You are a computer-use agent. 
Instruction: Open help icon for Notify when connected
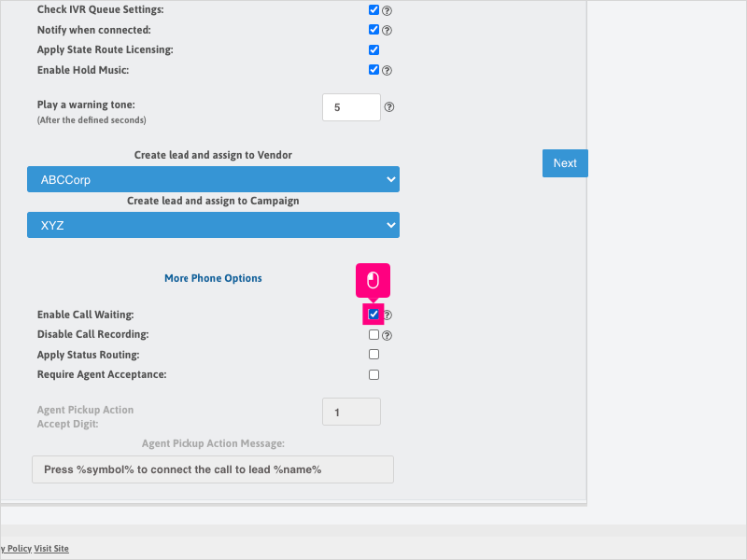387,31
